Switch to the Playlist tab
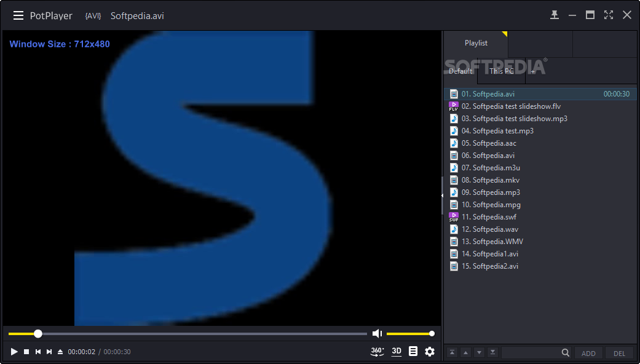Viewport: 640px width, 364px height. coord(476,43)
